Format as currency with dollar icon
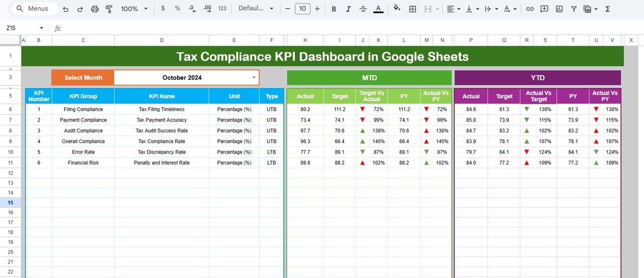Image resolution: width=644 pixels, height=278 pixels. [163, 9]
